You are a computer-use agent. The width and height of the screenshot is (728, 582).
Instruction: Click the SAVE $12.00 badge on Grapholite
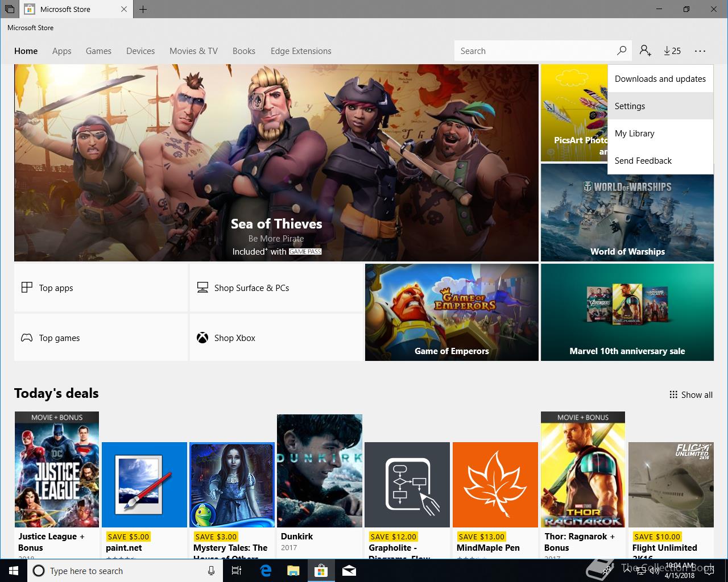pos(393,537)
